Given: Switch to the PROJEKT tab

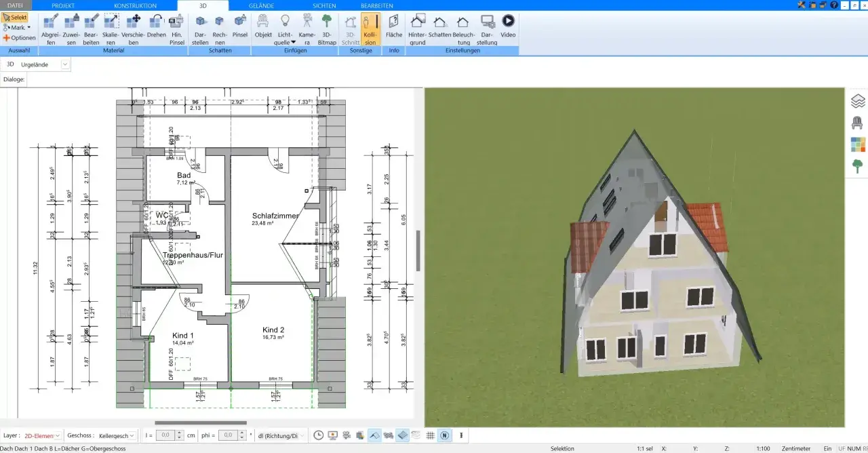Looking at the screenshot, I should 63,5.
